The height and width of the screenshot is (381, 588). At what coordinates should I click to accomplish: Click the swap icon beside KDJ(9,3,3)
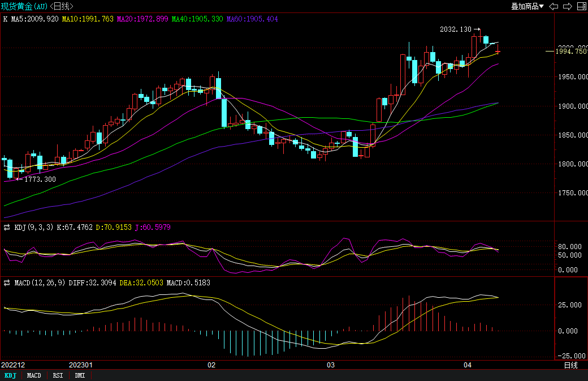7,227
